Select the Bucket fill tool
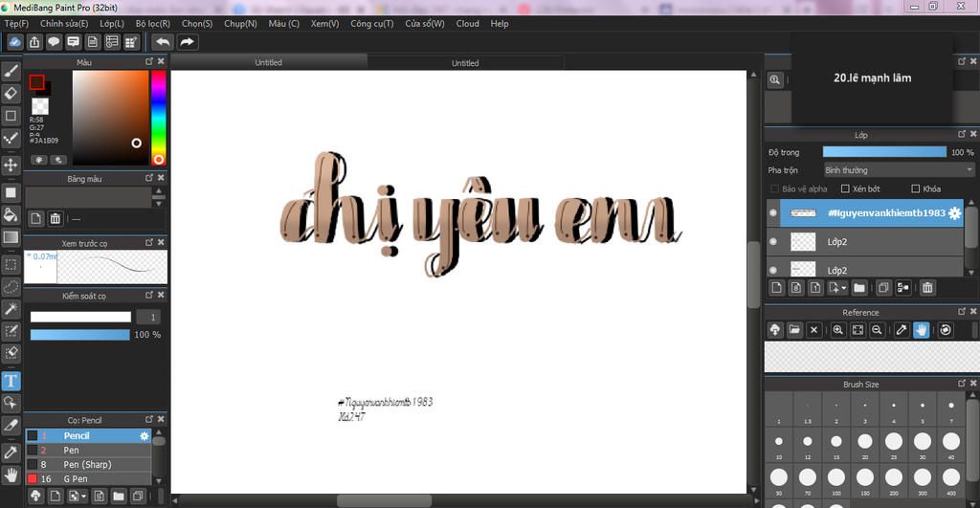980x508 pixels. 11,215
